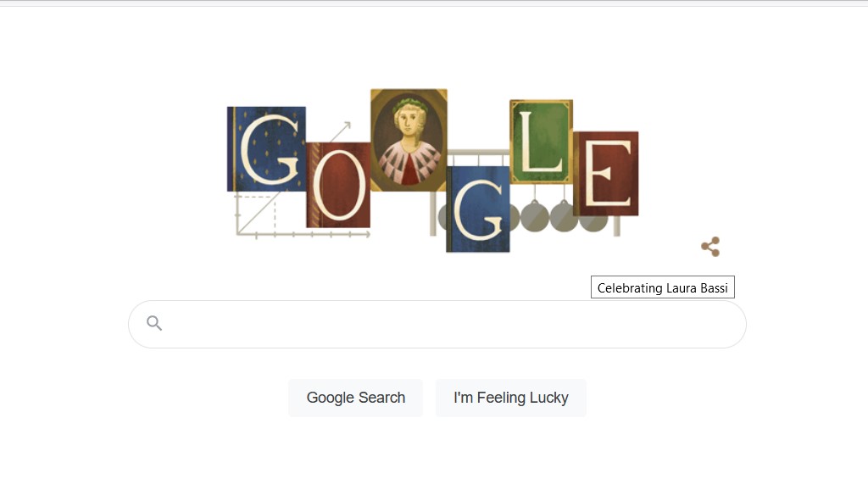Image resolution: width=868 pixels, height=496 pixels.
Task: Click the graph arrow tip above red O
Action: pos(347,125)
